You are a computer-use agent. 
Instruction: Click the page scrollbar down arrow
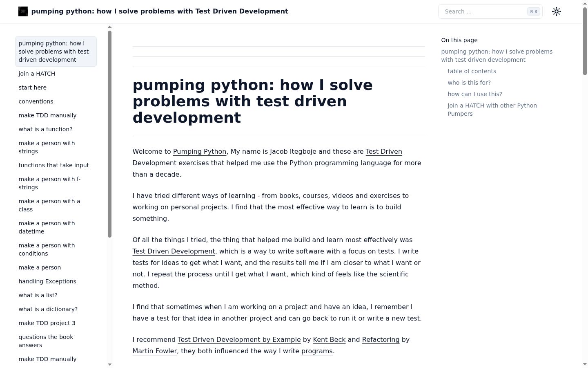click(x=585, y=365)
